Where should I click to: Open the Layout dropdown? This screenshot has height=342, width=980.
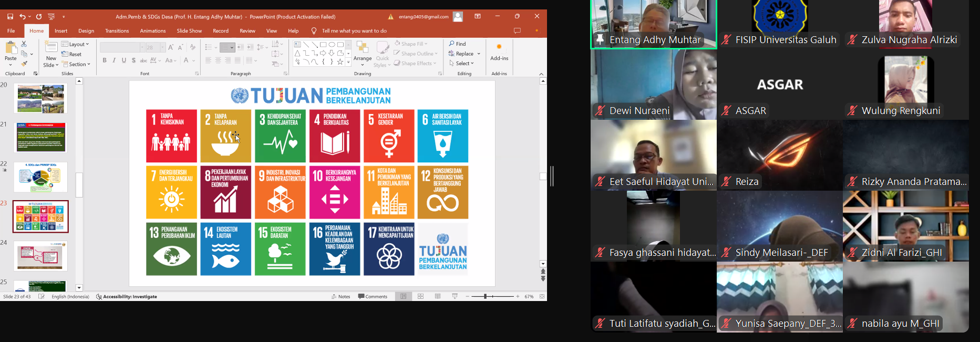(x=75, y=44)
